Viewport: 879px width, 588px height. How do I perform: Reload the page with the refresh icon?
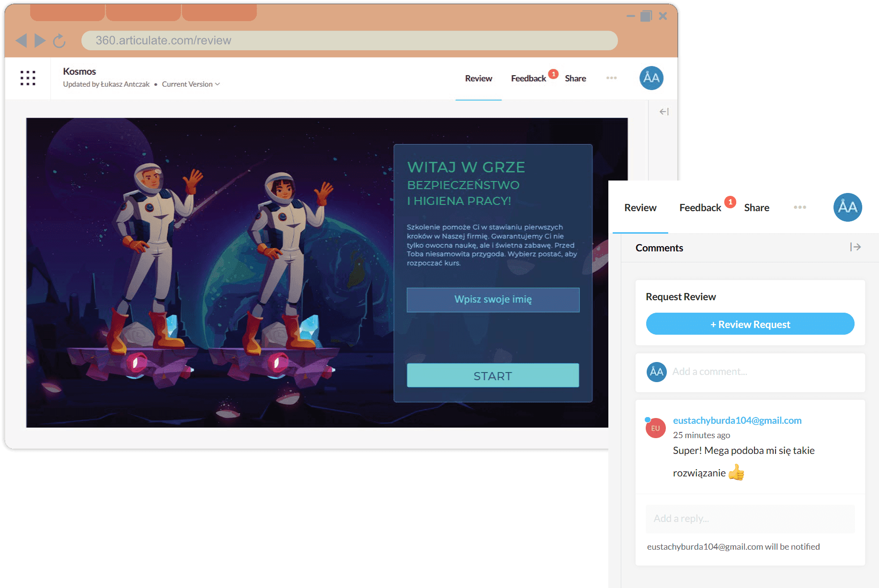point(59,41)
